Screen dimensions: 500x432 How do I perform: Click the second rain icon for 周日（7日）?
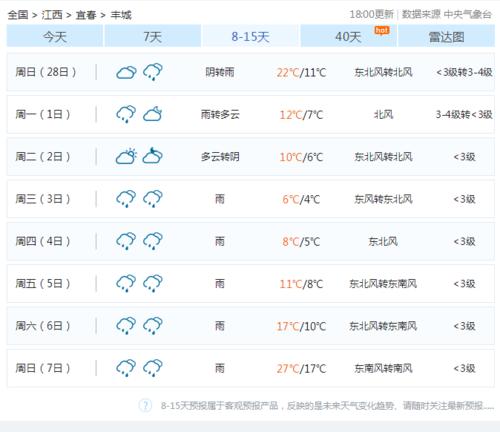pos(153,368)
